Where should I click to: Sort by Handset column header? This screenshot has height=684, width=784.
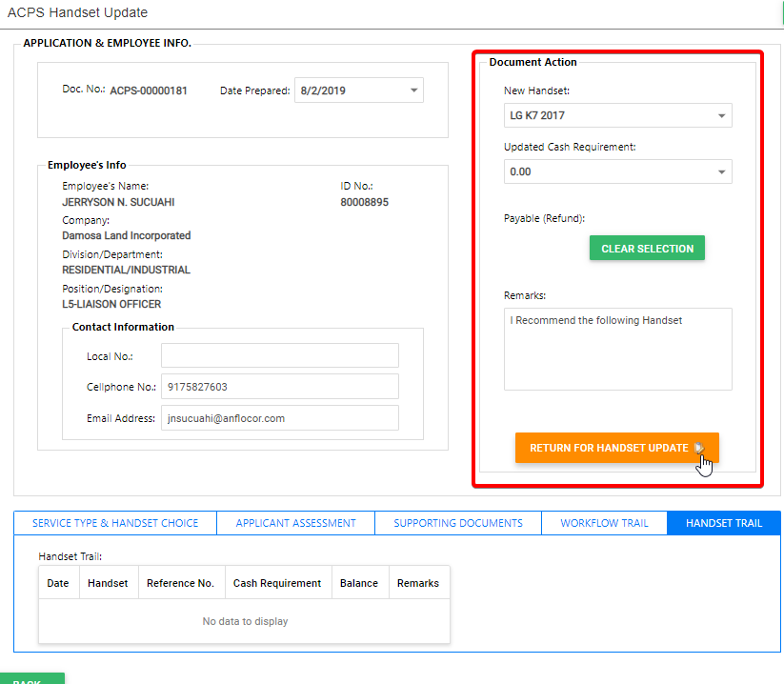(108, 583)
